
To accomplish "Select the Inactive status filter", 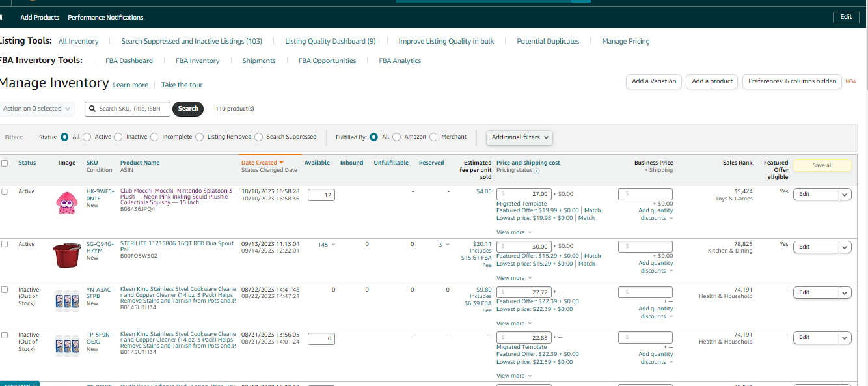I will click(x=118, y=137).
